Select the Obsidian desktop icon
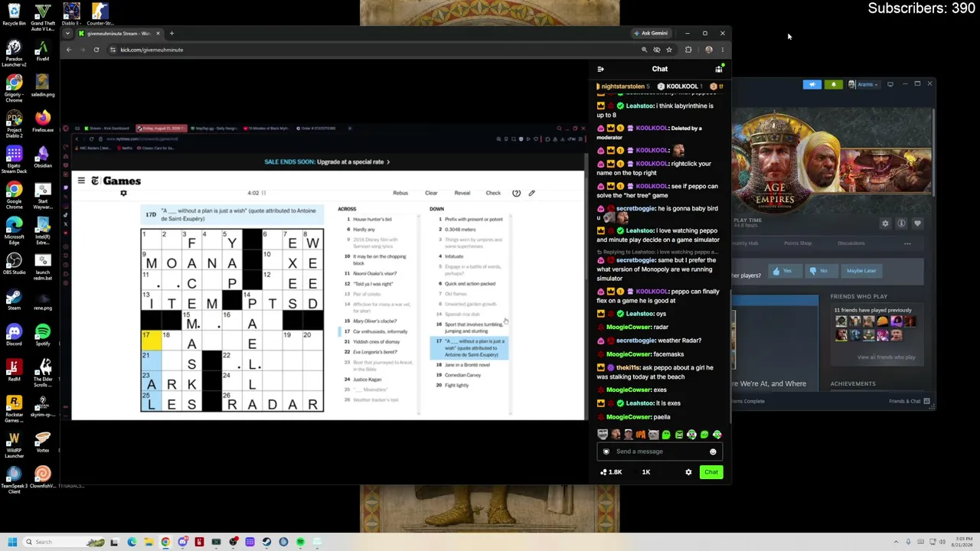980x551 pixels. pos(43,157)
